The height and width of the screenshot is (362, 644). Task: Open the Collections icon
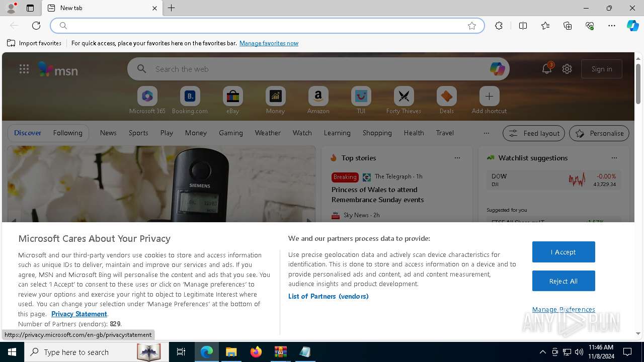pyautogui.click(x=568, y=26)
